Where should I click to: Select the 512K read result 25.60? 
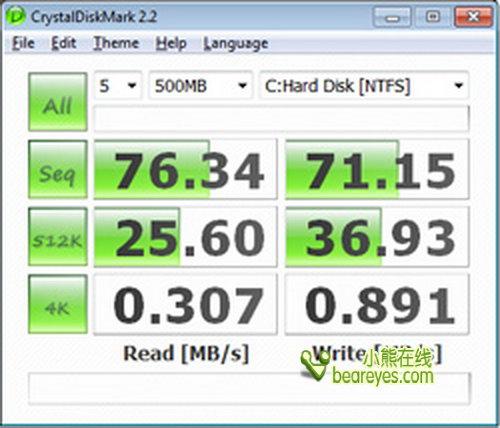point(185,237)
